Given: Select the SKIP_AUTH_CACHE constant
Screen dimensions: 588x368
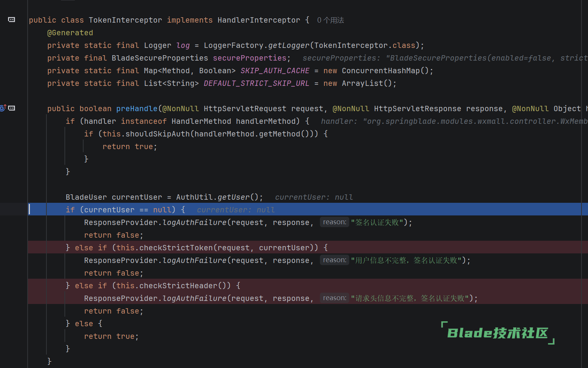Looking at the screenshot, I should [x=275, y=71].
